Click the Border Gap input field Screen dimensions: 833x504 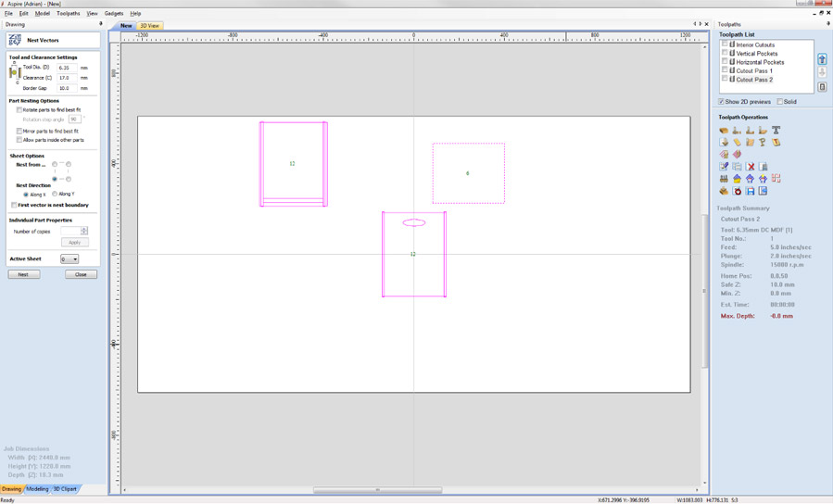(67, 88)
